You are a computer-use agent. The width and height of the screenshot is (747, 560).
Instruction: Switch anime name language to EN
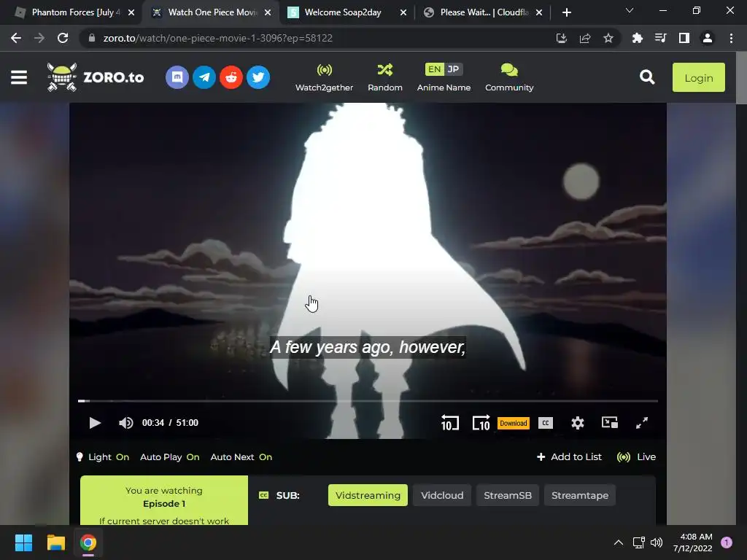tap(434, 69)
